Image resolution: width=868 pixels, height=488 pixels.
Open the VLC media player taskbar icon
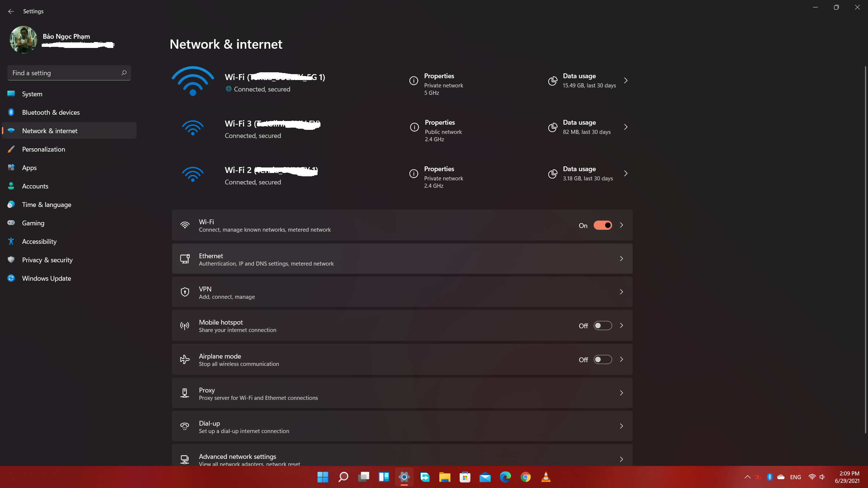click(x=546, y=477)
